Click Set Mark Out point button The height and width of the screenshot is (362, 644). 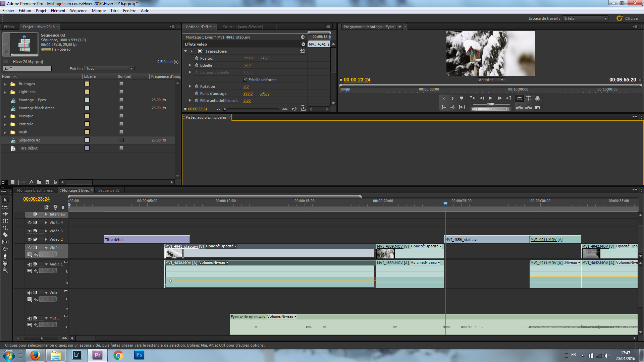(452, 98)
